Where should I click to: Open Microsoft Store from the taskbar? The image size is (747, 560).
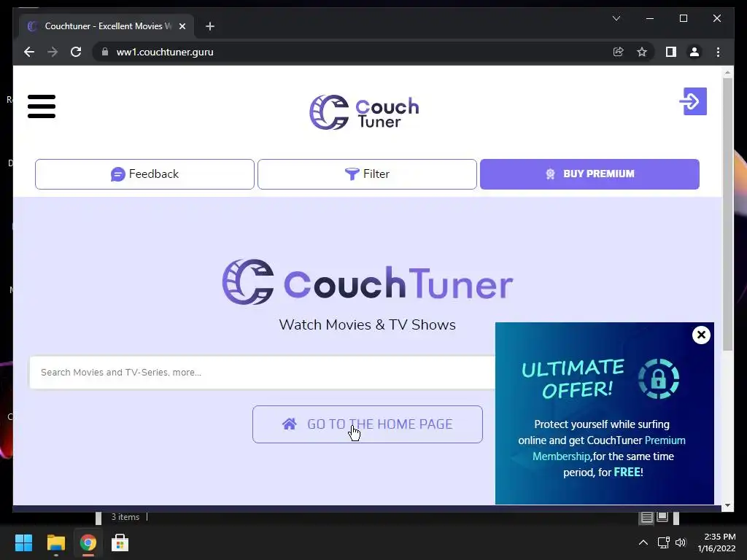pyautogui.click(x=120, y=542)
